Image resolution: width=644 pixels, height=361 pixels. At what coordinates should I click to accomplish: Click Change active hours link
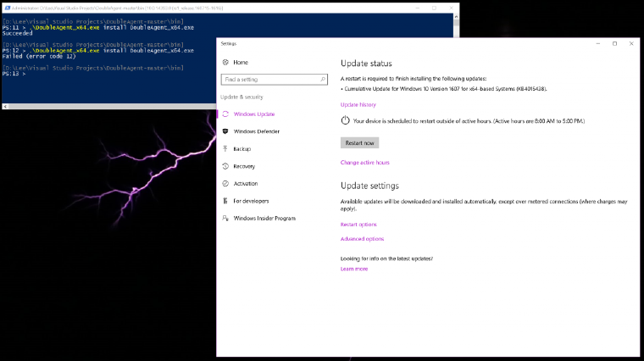click(x=364, y=163)
